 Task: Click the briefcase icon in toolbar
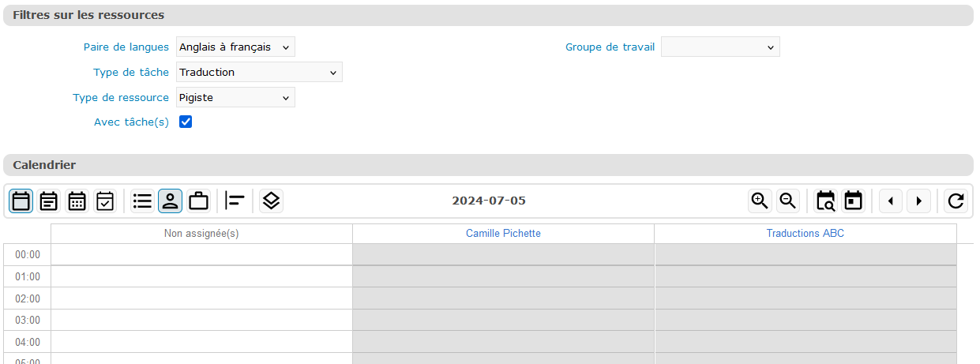[x=199, y=201]
